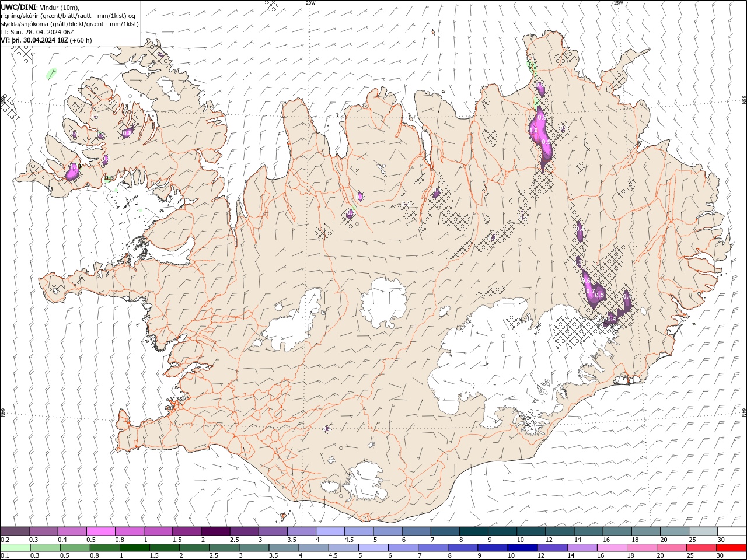Select lavender 4–4.5 swatch in the upper legend

point(330,531)
